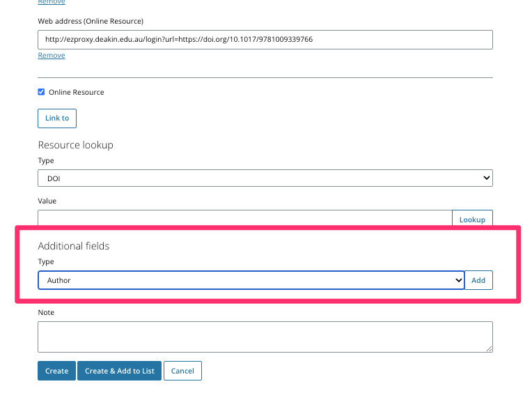The height and width of the screenshot is (400, 532).
Task: Focus the Web address URL input field
Action: (x=265, y=40)
